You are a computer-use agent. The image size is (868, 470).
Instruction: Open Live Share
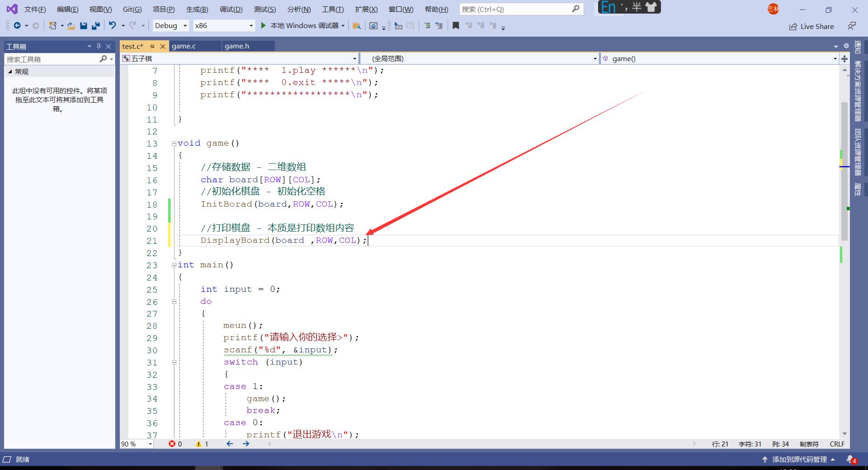pos(811,26)
